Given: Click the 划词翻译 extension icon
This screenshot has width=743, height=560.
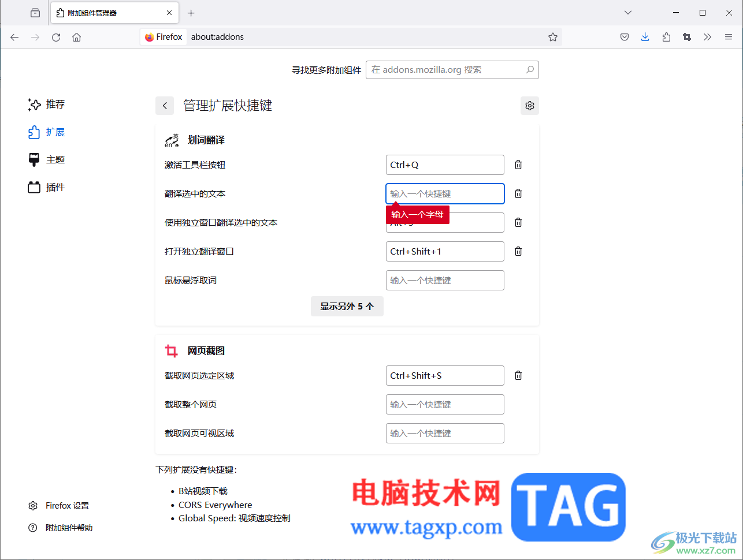Looking at the screenshot, I should click(172, 140).
